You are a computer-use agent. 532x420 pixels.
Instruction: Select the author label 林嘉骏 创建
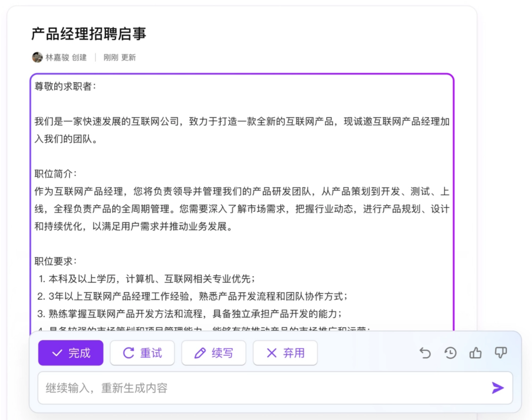(66, 57)
